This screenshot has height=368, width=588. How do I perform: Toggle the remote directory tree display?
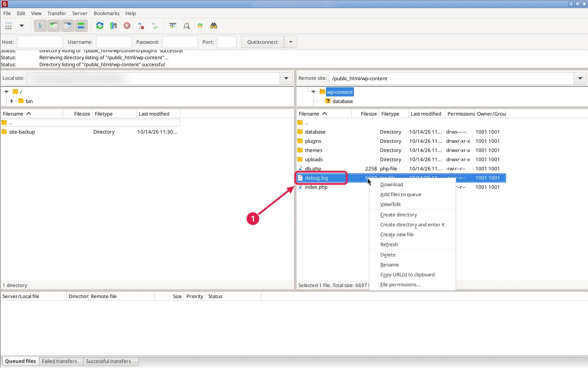(67, 26)
